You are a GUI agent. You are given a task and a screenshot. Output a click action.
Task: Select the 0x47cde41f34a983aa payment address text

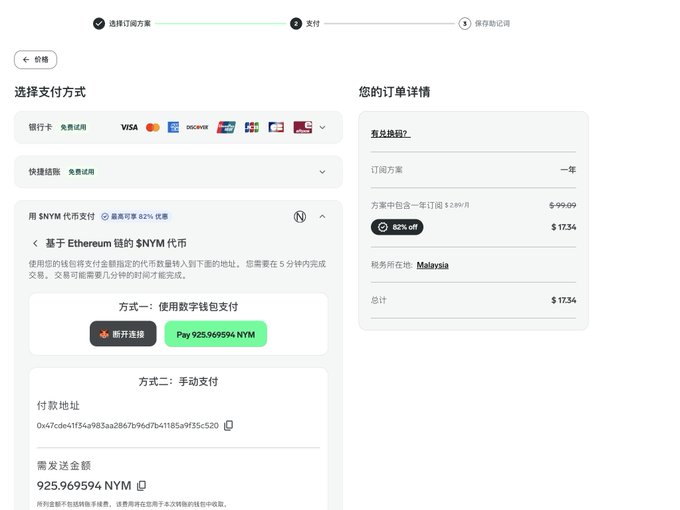pyautogui.click(x=128, y=425)
